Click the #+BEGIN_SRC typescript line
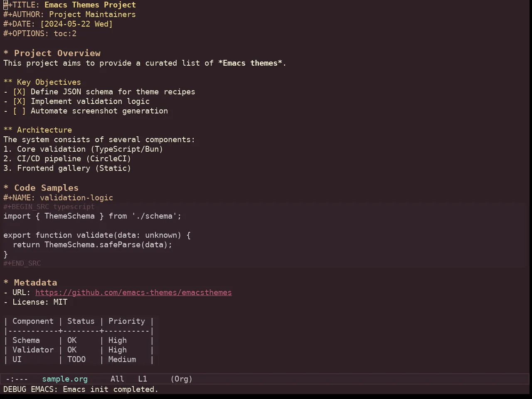This screenshot has height=399, width=532. tap(49, 207)
